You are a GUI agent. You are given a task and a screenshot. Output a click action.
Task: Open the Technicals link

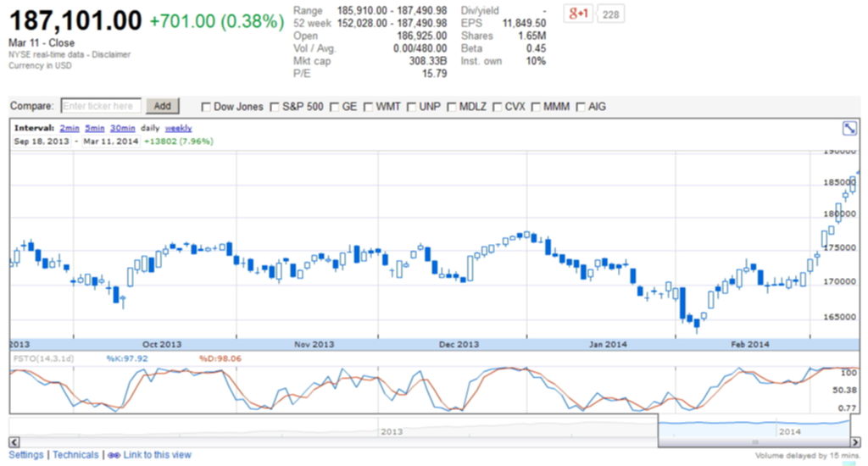(75, 455)
